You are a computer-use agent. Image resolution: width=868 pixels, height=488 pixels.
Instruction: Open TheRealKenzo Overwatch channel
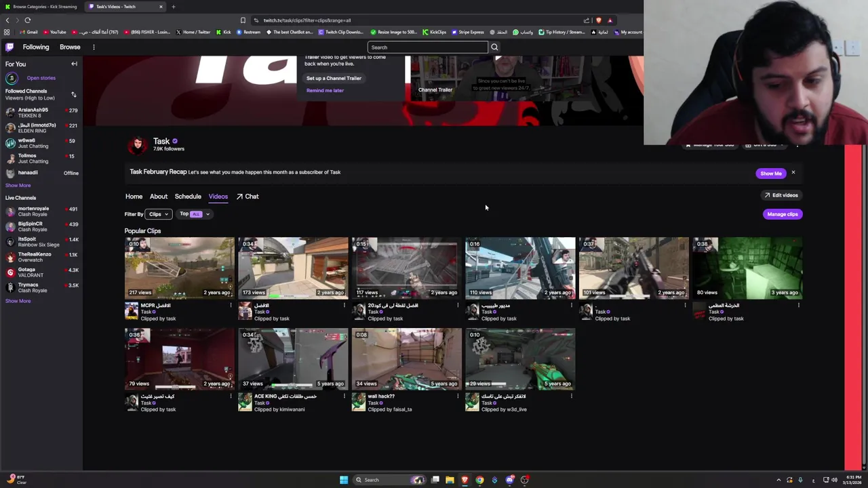coord(41,257)
